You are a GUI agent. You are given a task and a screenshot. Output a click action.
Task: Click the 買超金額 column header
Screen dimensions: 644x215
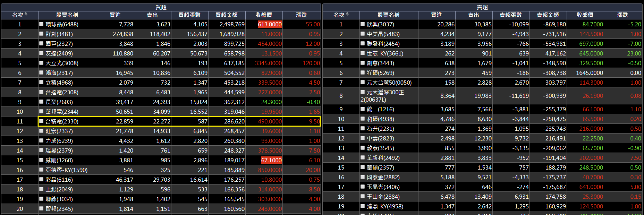227,15
